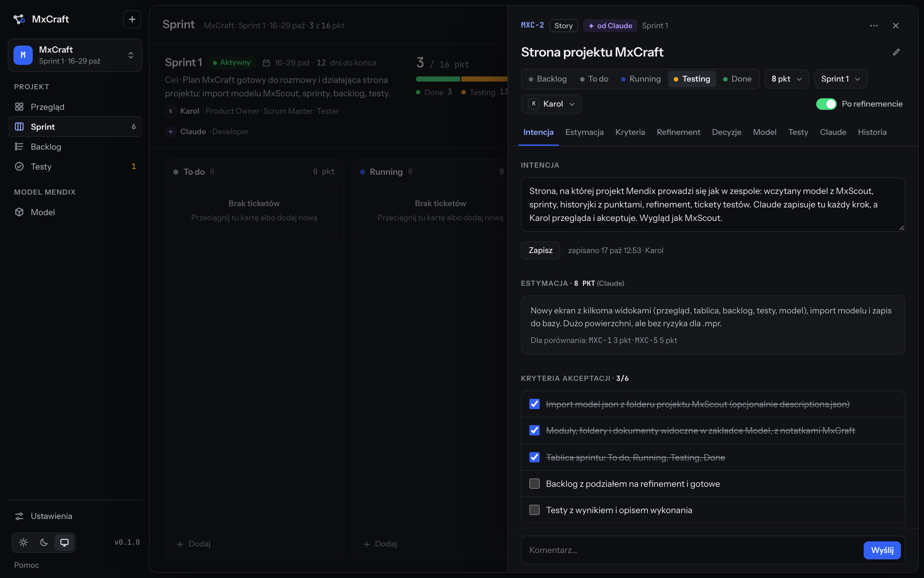Viewport: 924px width, 578px height.
Task: Uncheck Tablica sprintu criterion checkbox
Action: (535, 457)
